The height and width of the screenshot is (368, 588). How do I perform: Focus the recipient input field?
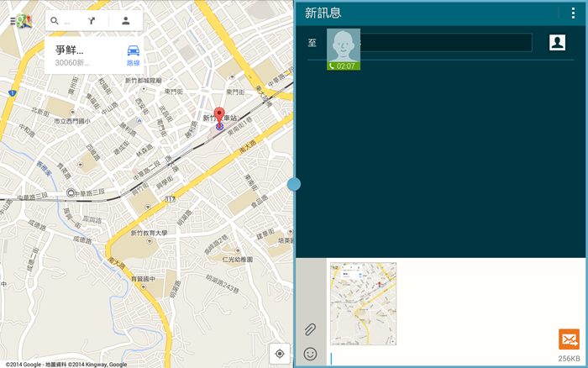(445, 43)
